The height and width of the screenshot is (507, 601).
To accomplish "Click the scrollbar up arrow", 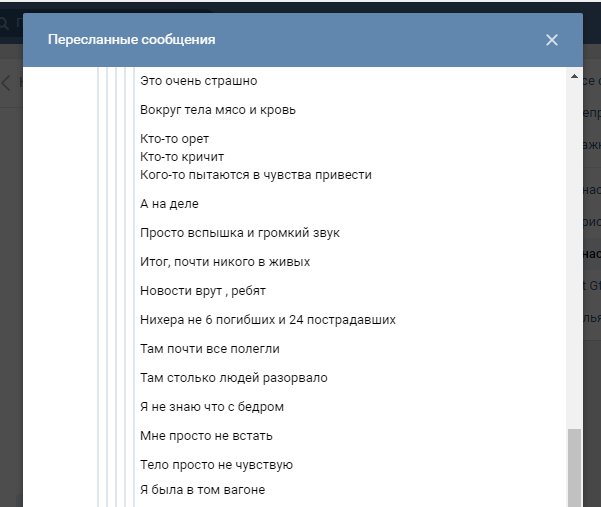I will [574, 77].
